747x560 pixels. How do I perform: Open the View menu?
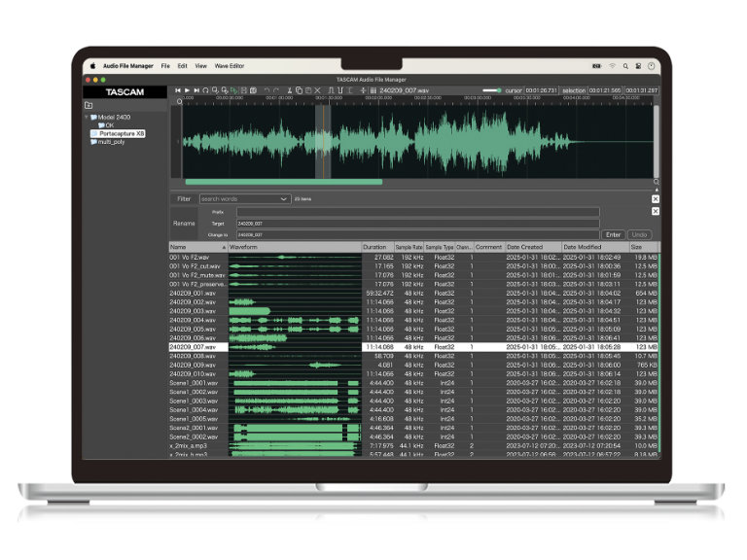[200, 66]
